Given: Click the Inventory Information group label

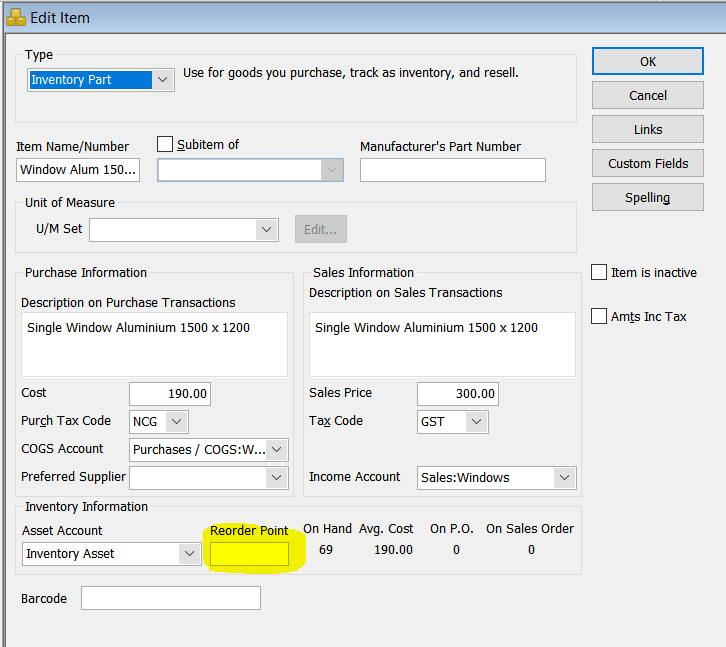Looking at the screenshot, I should point(86,507).
